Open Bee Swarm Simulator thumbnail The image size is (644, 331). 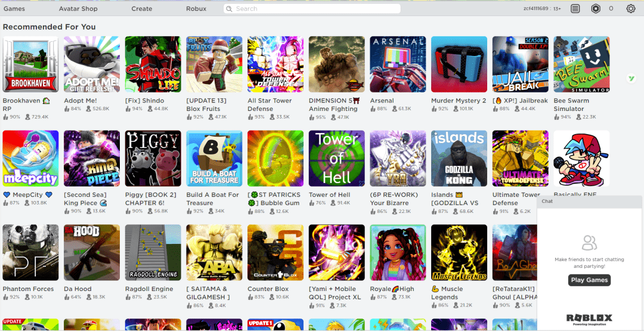pyautogui.click(x=581, y=64)
